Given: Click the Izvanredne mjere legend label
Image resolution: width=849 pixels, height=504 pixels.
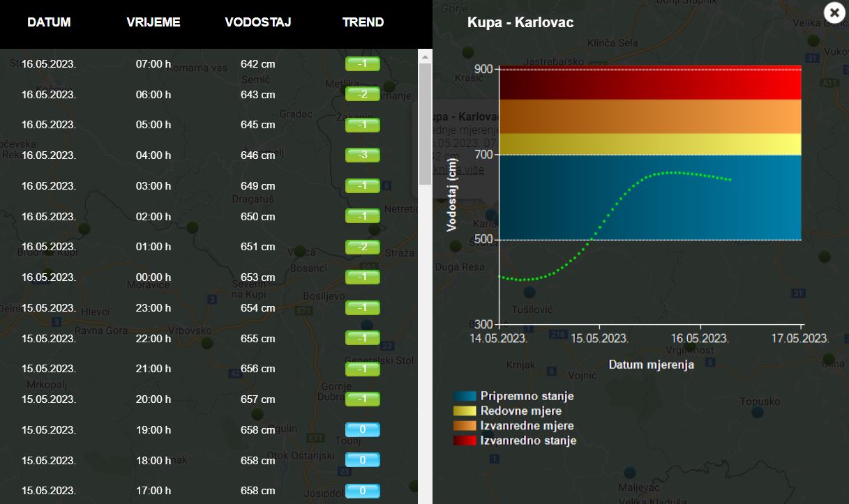Looking at the screenshot, I should pyautogui.click(x=527, y=426).
